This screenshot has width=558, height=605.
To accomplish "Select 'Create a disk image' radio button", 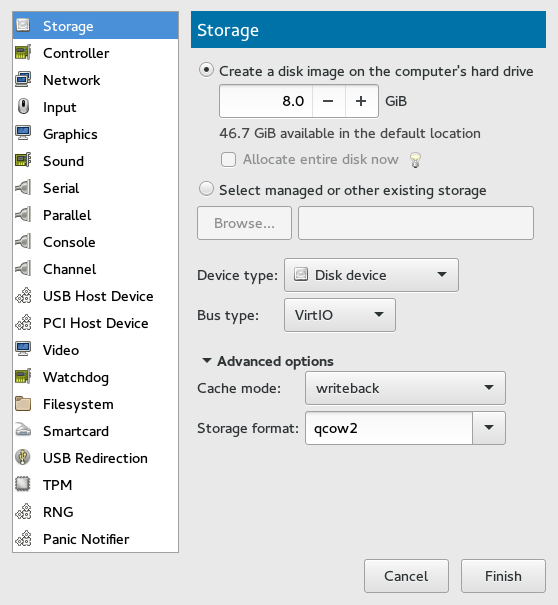I will tap(206, 71).
